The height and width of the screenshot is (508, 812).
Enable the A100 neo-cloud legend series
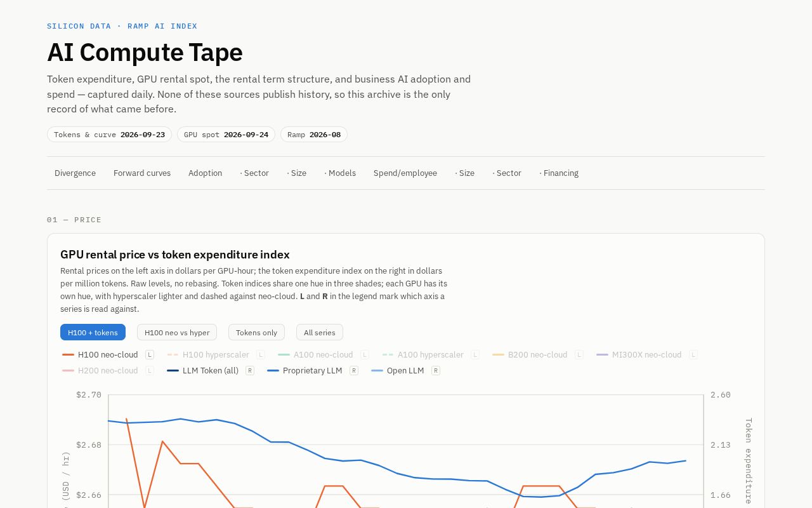tap(324, 355)
